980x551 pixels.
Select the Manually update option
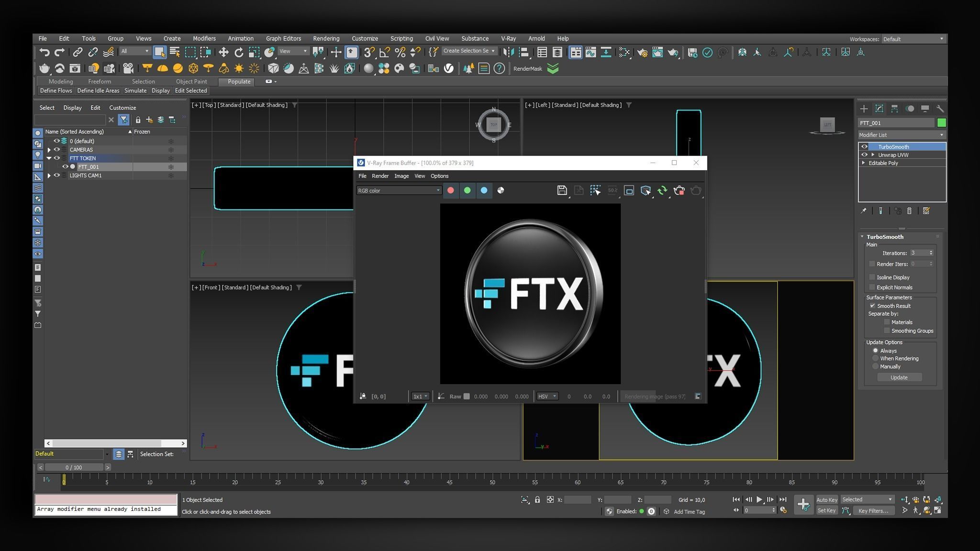[875, 366]
